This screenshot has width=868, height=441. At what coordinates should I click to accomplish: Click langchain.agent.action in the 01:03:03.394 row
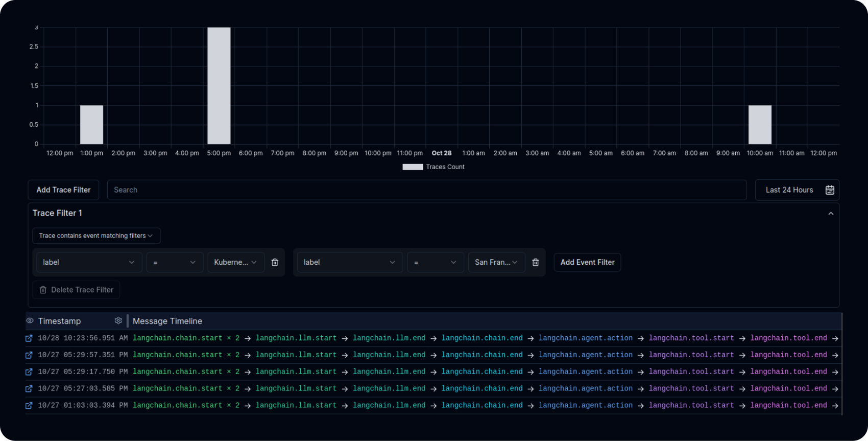[x=586, y=406]
